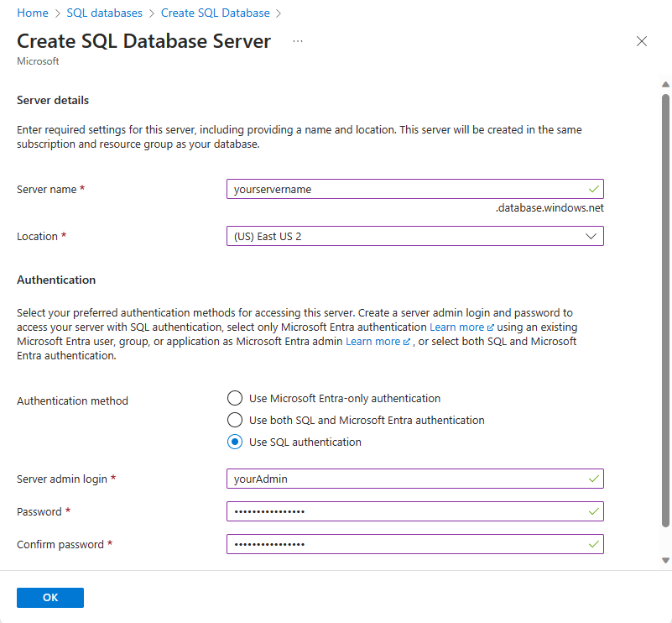Viewport: 672px width, 623px height.
Task: Click the vertical scrollbar thumb
Action: click(x=665, y=311)
